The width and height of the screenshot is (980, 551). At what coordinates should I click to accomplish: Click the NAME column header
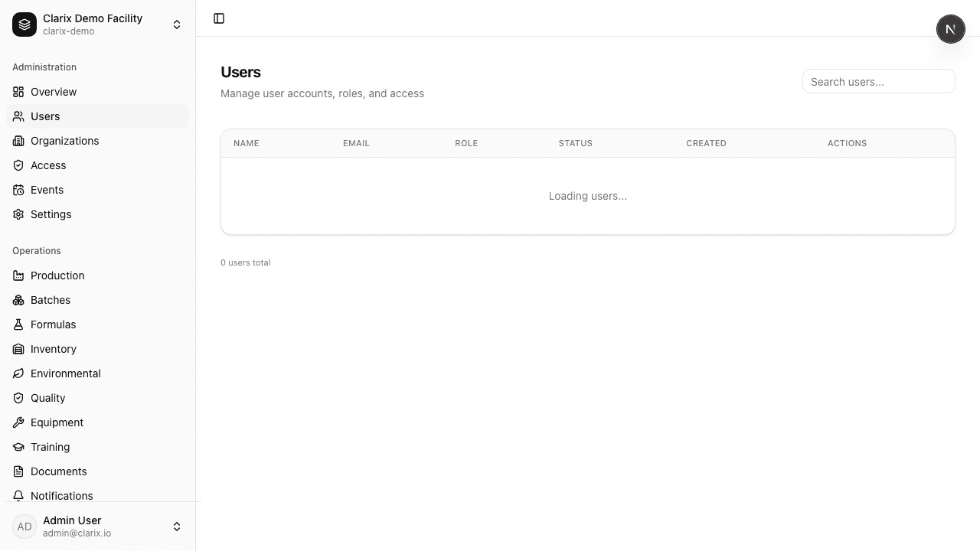click(247, 143)
